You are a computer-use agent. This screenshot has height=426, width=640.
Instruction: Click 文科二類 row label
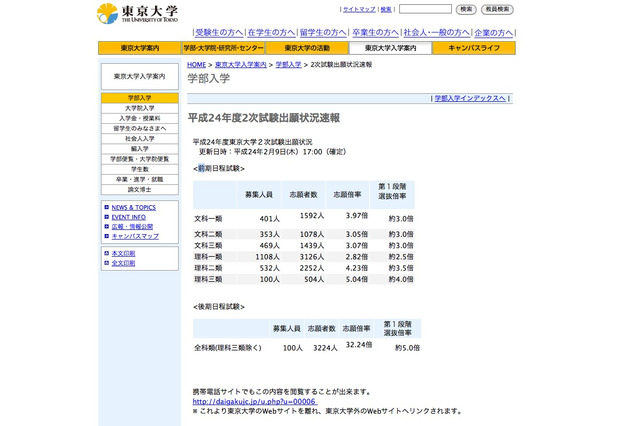(208, 234)
